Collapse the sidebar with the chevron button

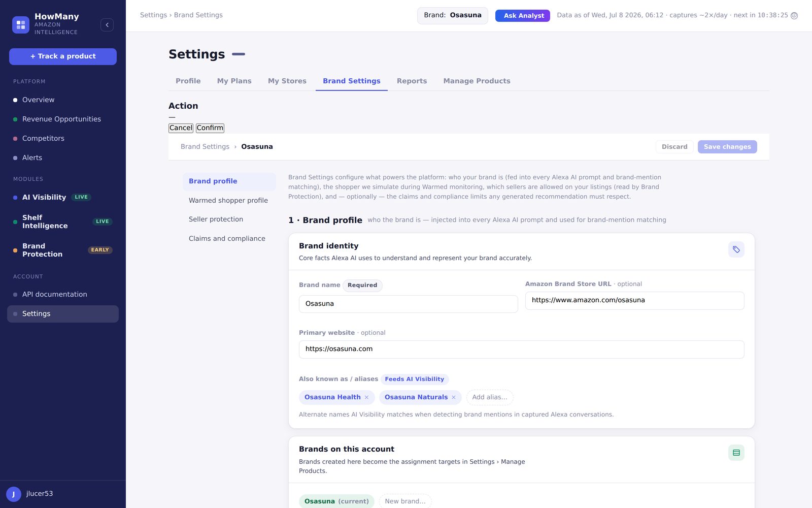click(x=107, y=25)
